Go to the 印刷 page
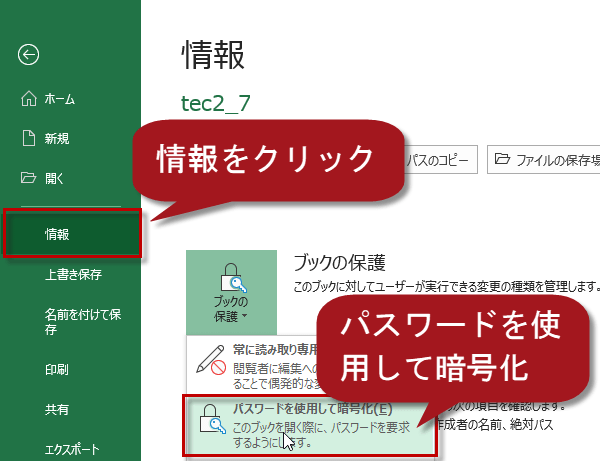Screen dimensions: 600x461 coord(57,369)
